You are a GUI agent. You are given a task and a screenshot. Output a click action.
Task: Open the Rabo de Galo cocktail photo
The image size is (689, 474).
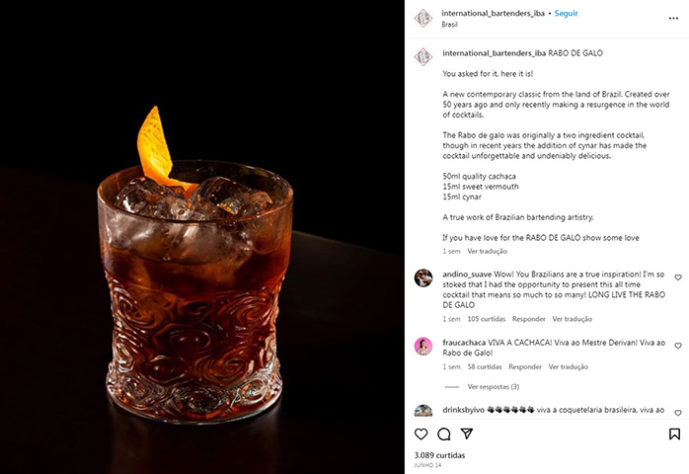pos(202,237)
